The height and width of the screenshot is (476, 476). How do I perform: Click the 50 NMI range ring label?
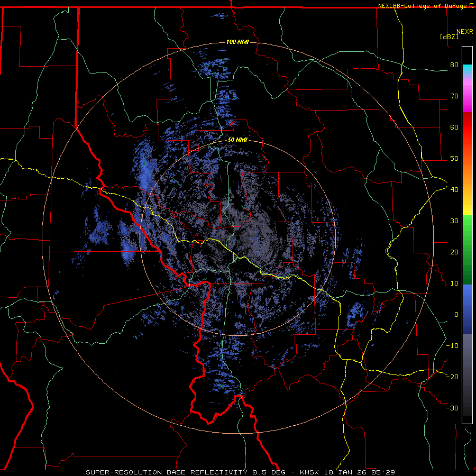click(x=237, y=140)
